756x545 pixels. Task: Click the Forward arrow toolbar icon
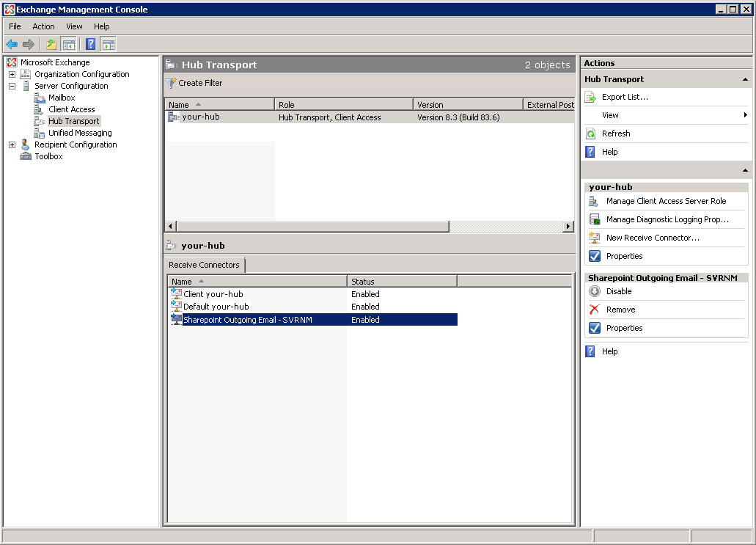coord(29,45)
